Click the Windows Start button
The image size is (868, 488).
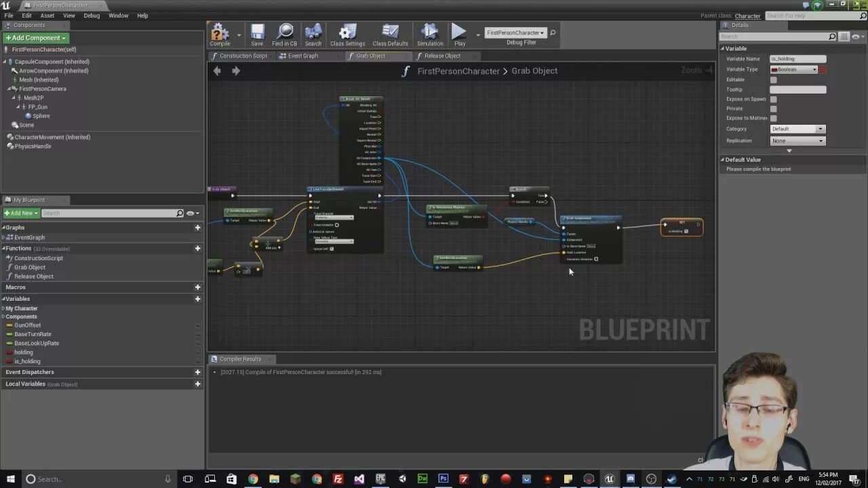10,479
